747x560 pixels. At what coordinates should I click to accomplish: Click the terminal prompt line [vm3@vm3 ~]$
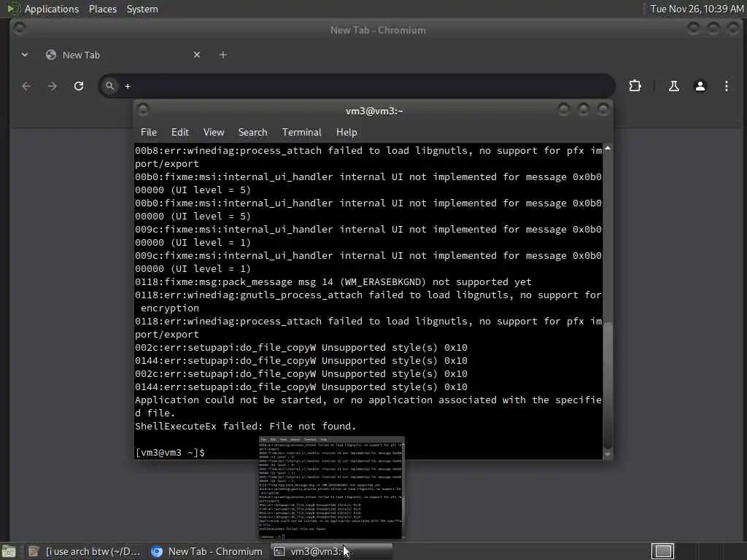click(170, 452)
